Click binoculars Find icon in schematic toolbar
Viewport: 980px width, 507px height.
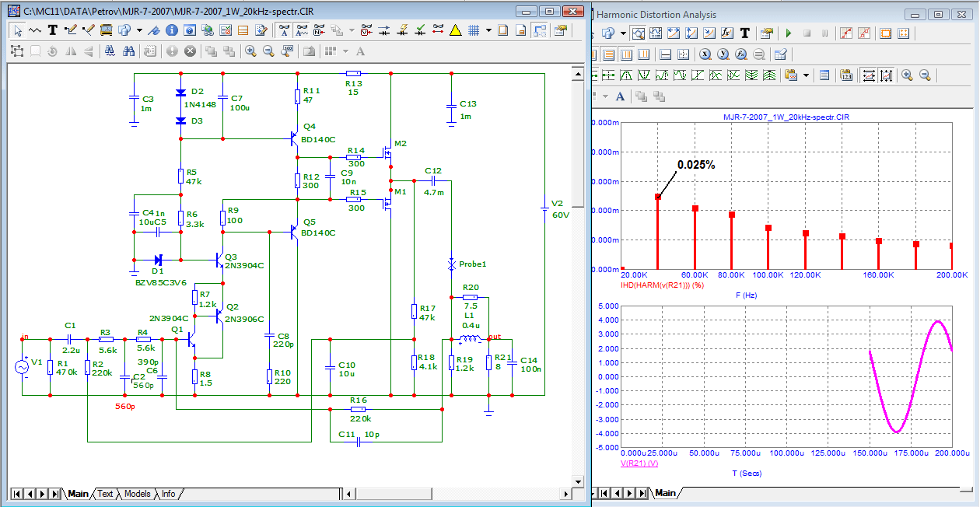pos(128,51)
